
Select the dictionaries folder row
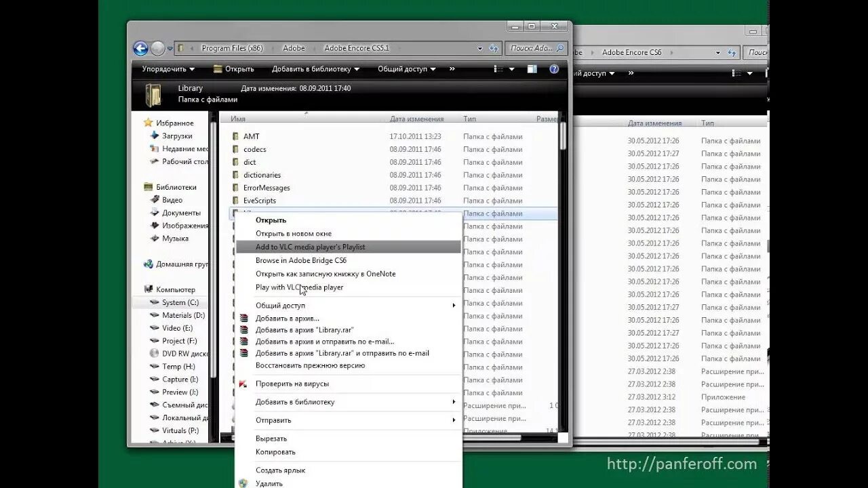[393, 175]
